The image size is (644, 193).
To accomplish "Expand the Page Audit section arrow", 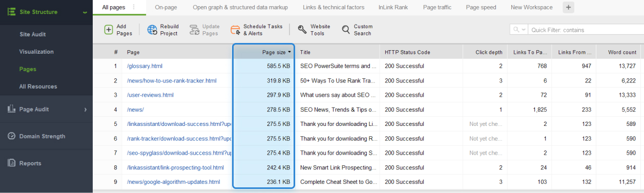I will pyautogui.click(x=85, y=109).
